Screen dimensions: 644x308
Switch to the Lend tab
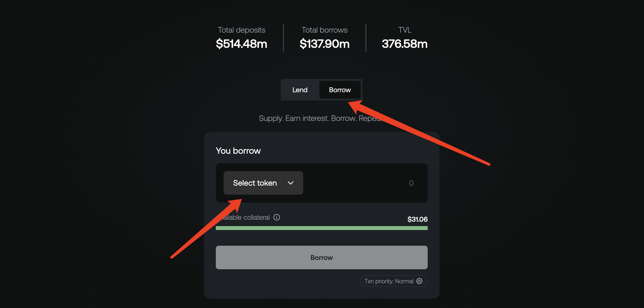click(300, 90)
